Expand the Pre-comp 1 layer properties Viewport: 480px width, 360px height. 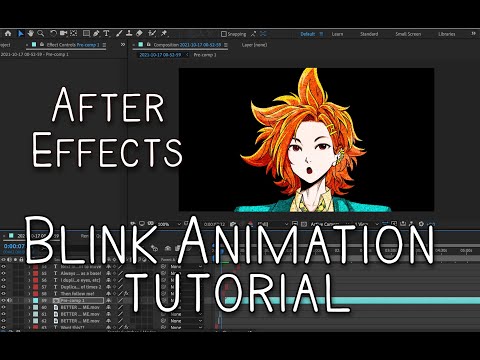[29, 300]
